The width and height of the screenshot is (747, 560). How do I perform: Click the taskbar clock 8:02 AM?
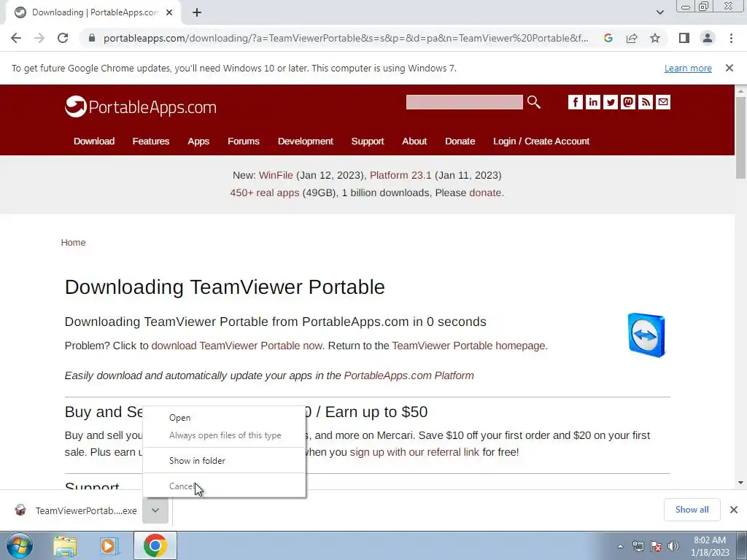click(710, 546)
